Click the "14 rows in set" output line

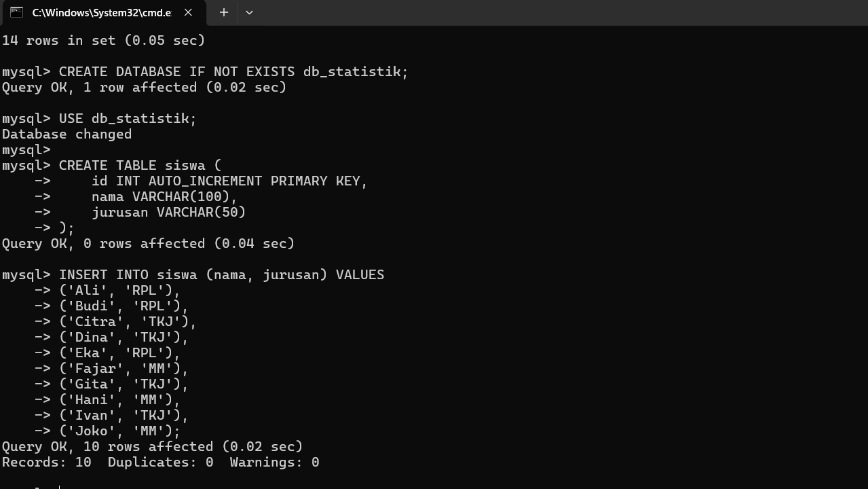103,40
